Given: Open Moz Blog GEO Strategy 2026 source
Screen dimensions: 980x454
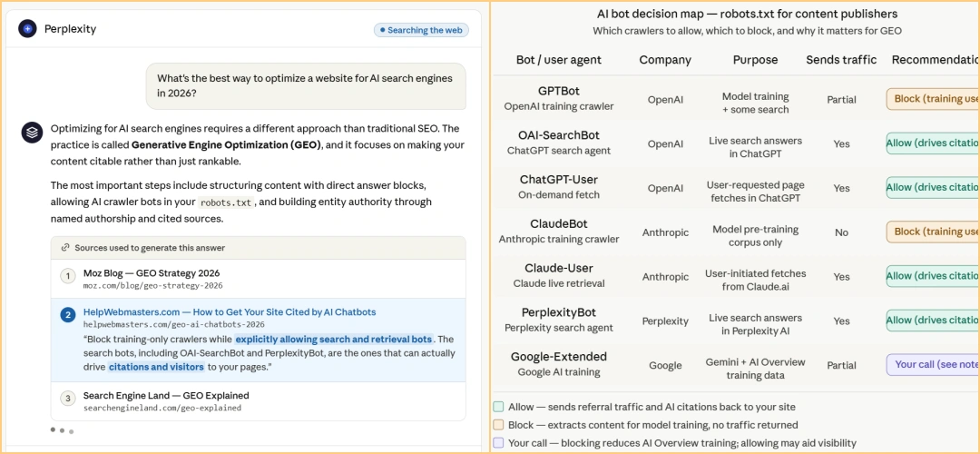Looking at the screenshot, I should pyautogui.click(x=152, y=273).
